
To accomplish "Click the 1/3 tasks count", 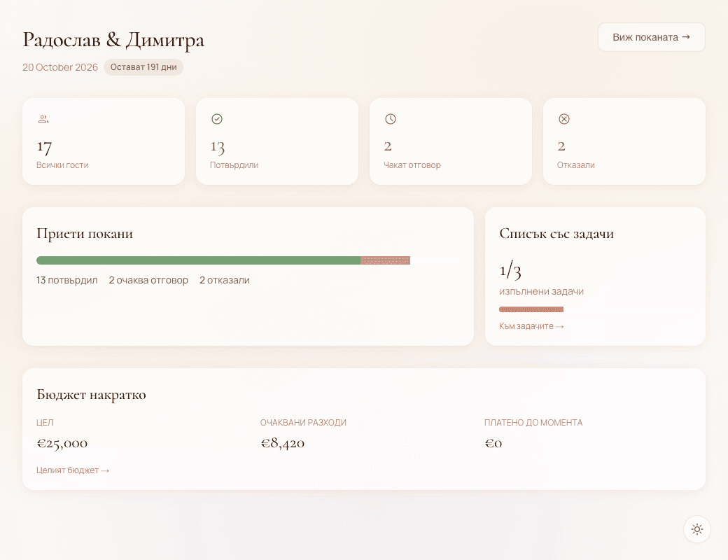I will click(x=510, y=269).
